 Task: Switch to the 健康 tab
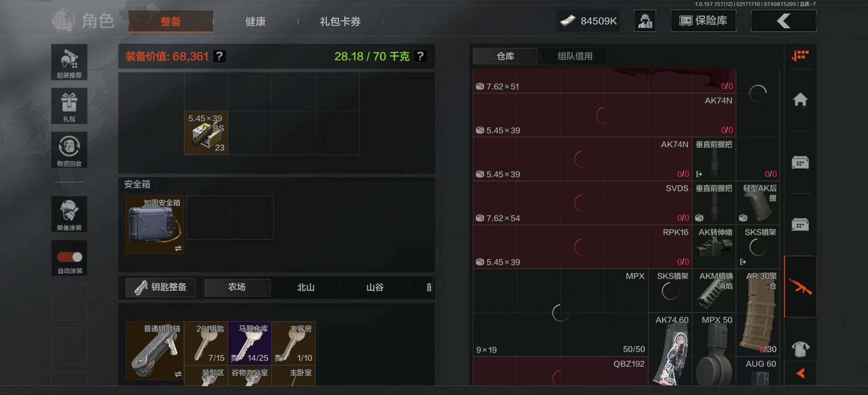256,22
